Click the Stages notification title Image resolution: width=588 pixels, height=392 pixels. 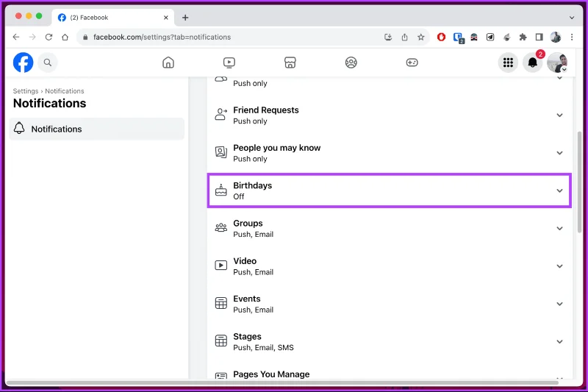247,337
